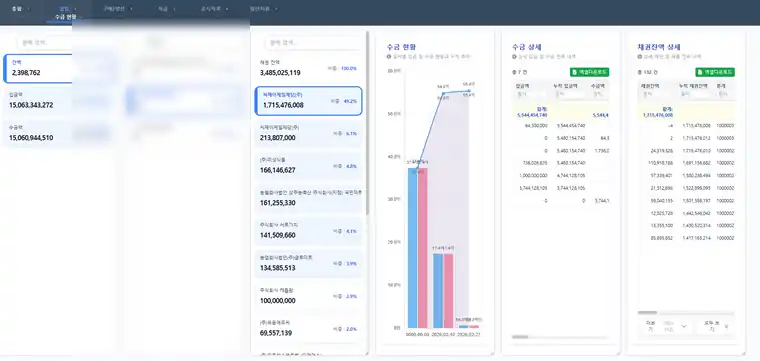The image size is (760, 361).
Task: Select the customer card with 1,715,476,008
Action: (308, 101)
